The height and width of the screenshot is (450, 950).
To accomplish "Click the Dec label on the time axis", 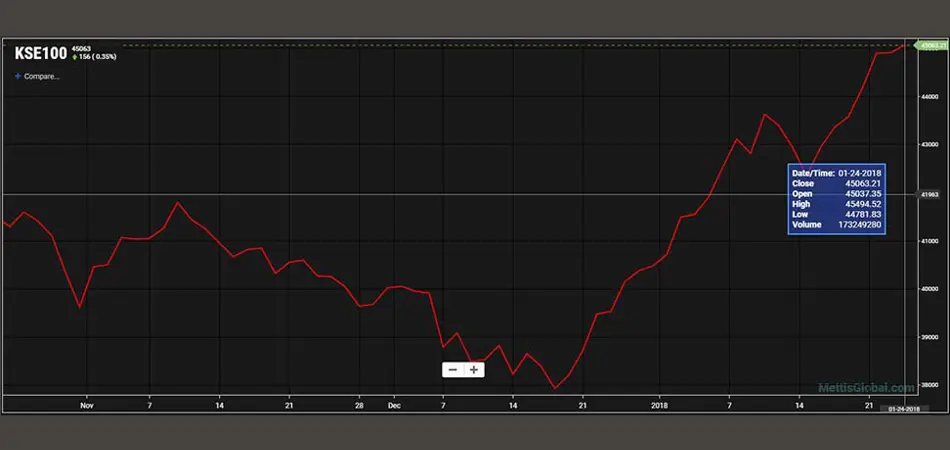I will tap(394, 406).
